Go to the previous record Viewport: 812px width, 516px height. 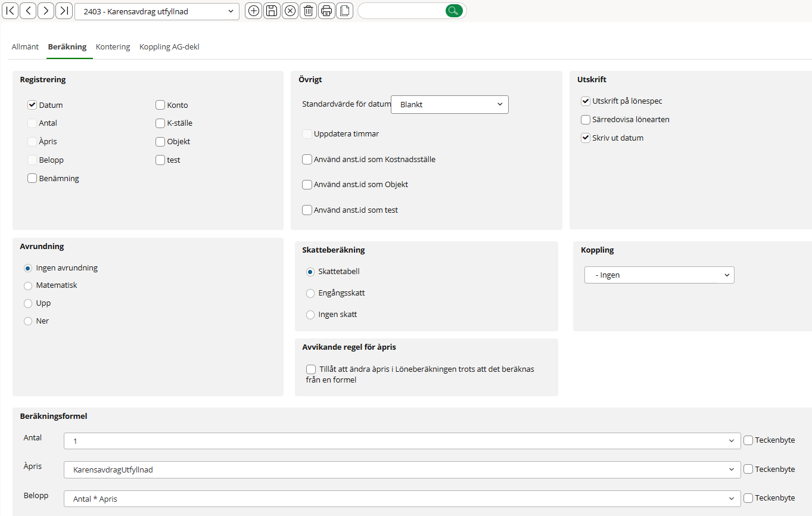click(x=28, y=11)
